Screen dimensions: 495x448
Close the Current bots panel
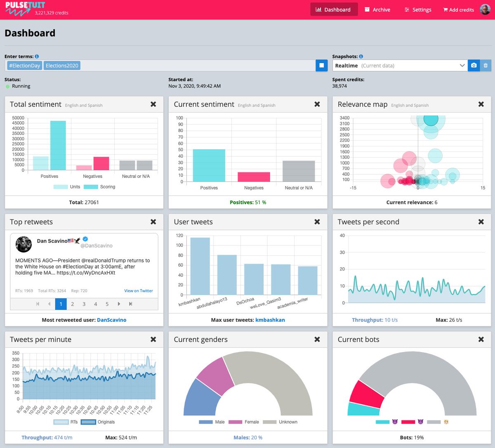coord(481,340)
